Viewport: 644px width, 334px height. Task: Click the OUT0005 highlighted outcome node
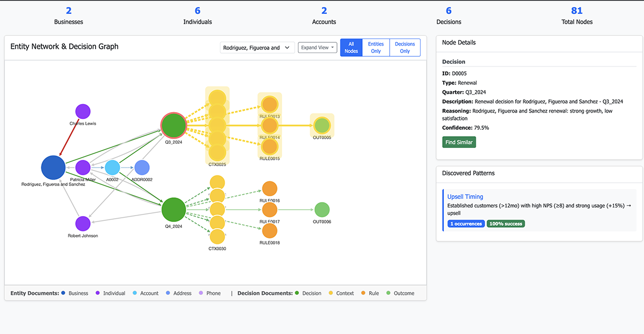pos(321,125)
